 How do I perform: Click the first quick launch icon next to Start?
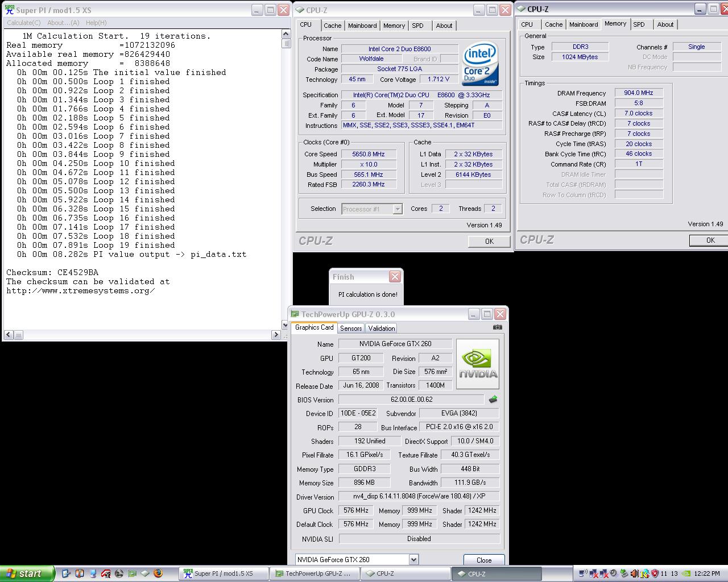(65, 573)
